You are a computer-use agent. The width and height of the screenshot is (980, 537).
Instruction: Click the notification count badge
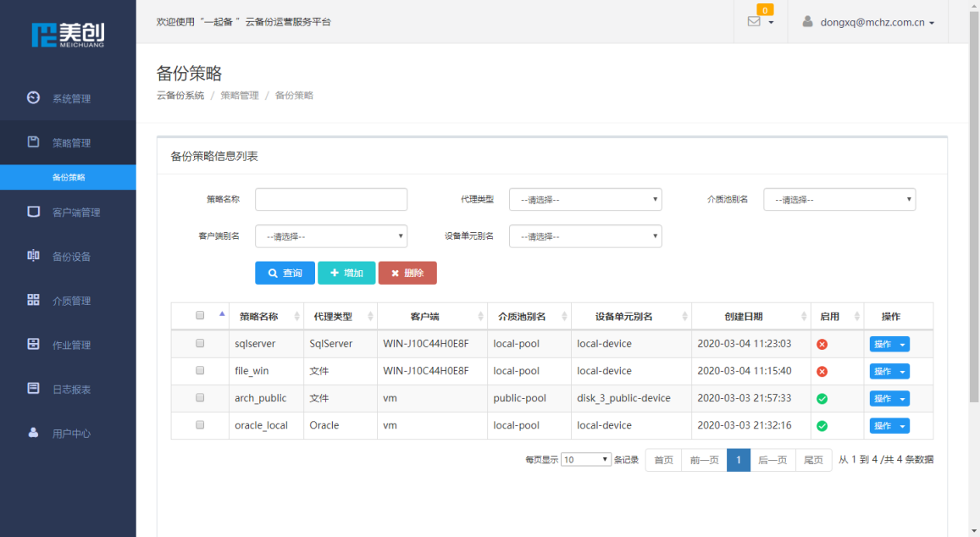(765, 10)
